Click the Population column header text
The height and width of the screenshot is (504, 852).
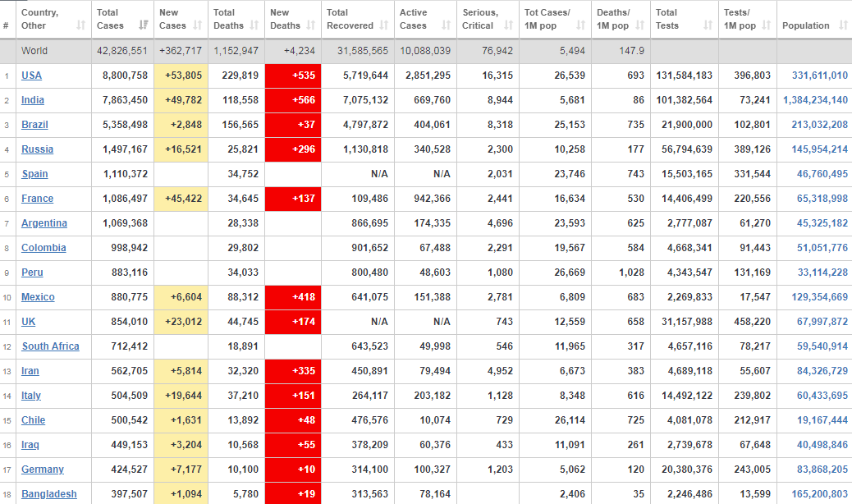coord(806,25)
